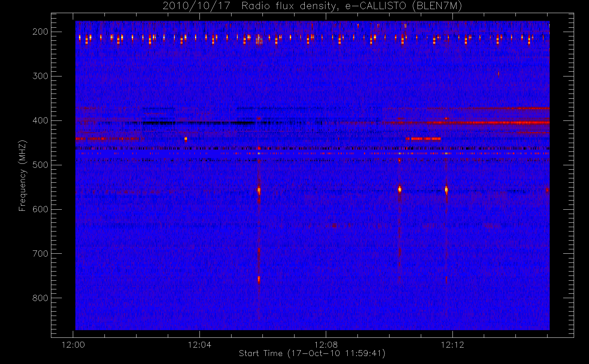
Task: Click the 'Frequency (MHZ)' axis label
Action: (23, 175)
